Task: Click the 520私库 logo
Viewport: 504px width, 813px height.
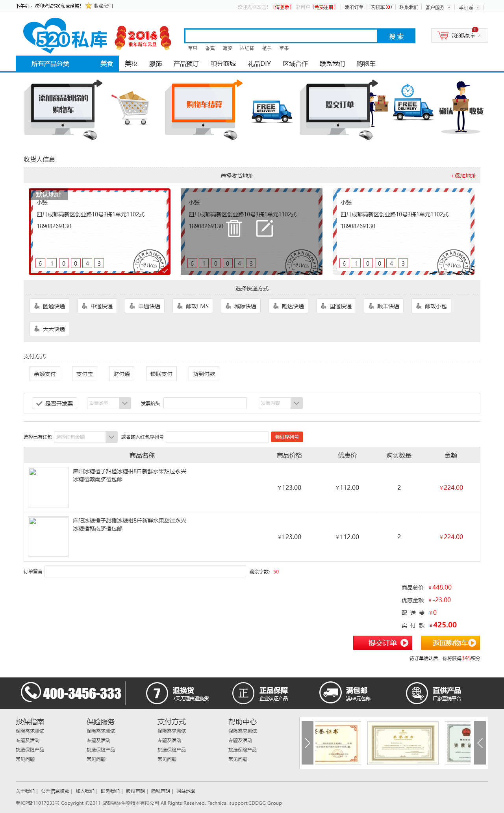Action: pyautogui.click(x=65, y=36)
